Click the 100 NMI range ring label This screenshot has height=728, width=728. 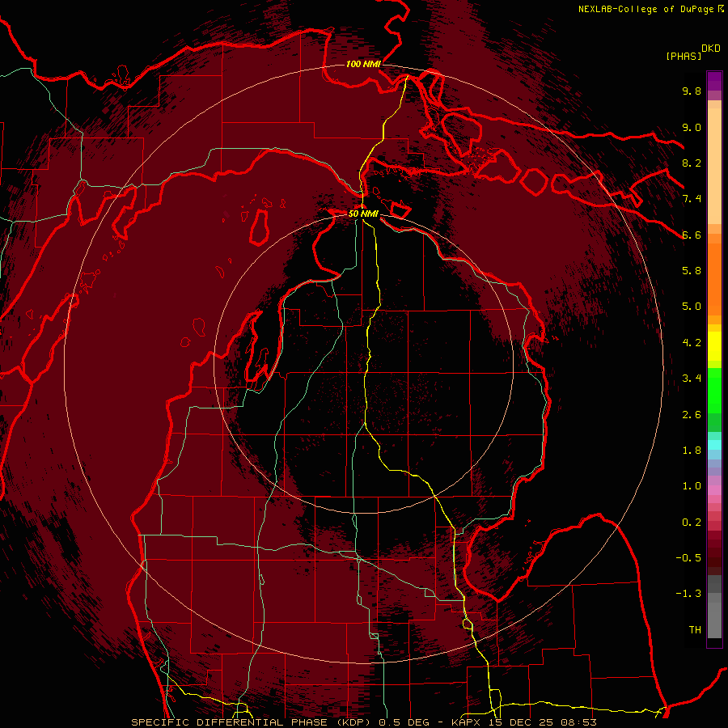pos(363,64)
